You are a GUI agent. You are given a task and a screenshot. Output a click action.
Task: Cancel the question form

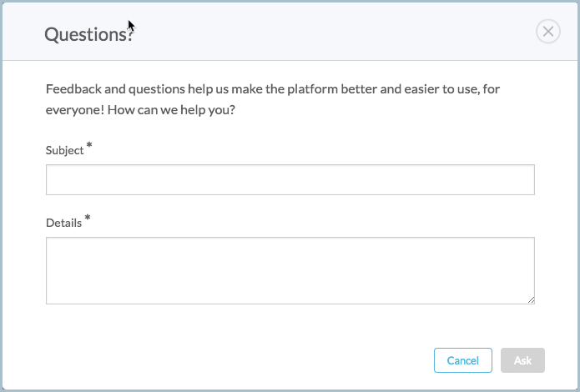[x=462, y=360]
